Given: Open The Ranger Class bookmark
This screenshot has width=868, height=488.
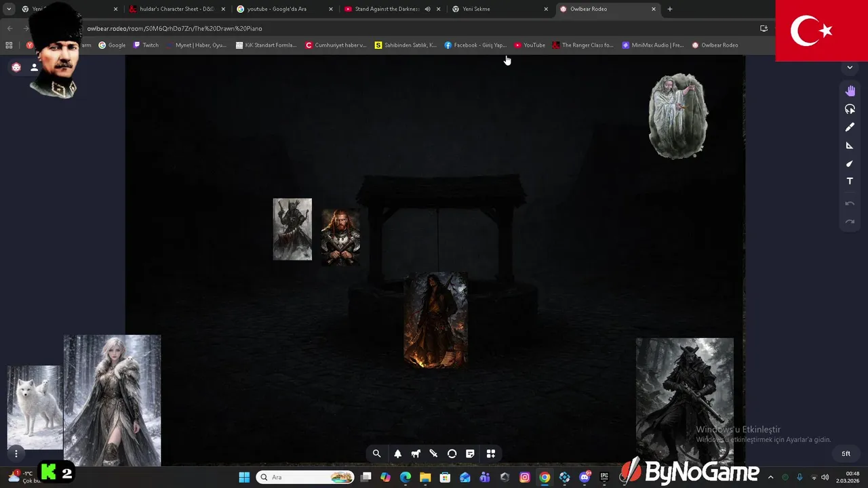Looking at the screenshot, I should [x=583, y=45].
